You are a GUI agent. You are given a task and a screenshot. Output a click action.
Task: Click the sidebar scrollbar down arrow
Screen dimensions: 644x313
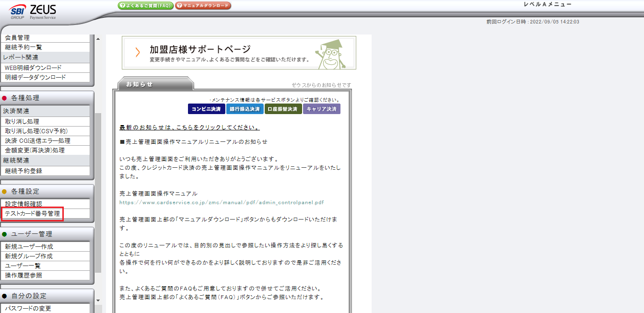[98, 301]
